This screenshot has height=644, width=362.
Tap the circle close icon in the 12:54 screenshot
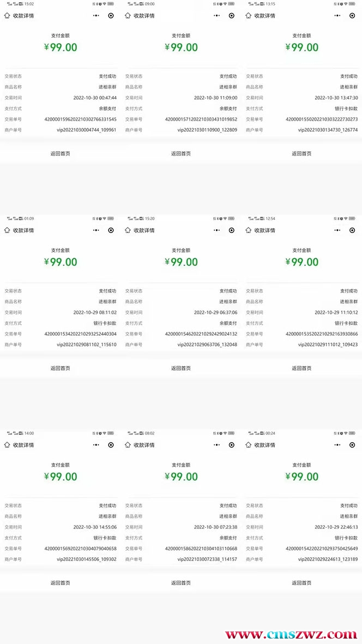[352, 230]
